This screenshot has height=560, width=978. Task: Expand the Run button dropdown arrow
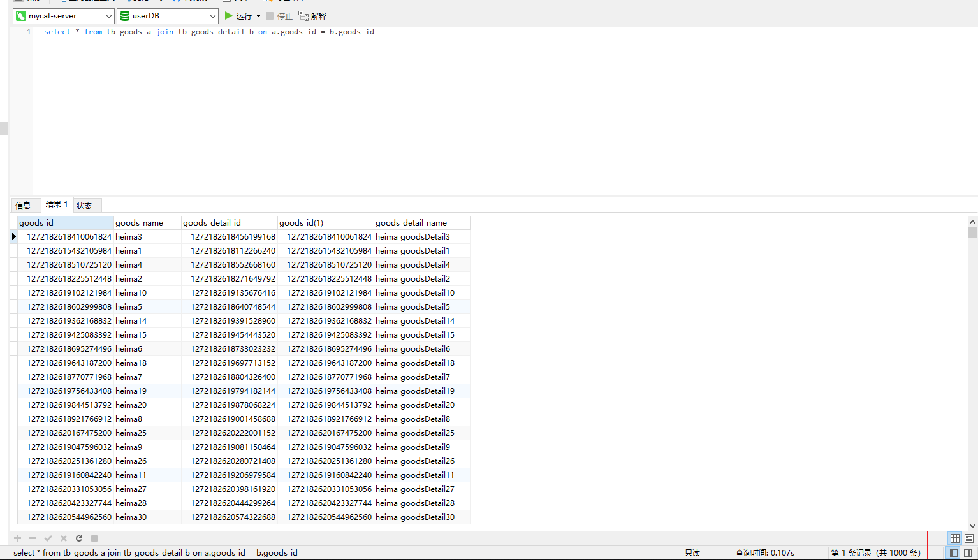[258, 16]
